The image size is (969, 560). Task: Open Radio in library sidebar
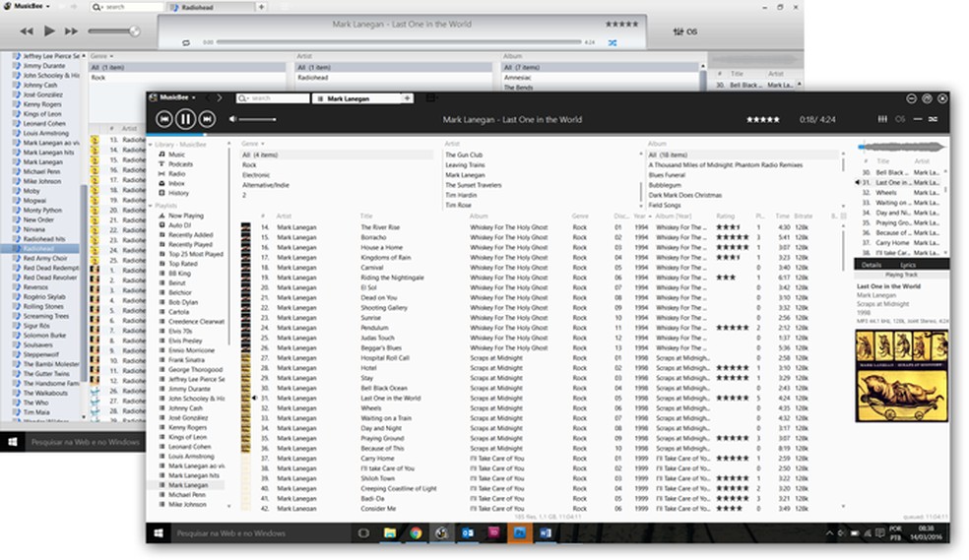(x=176, y=173)
